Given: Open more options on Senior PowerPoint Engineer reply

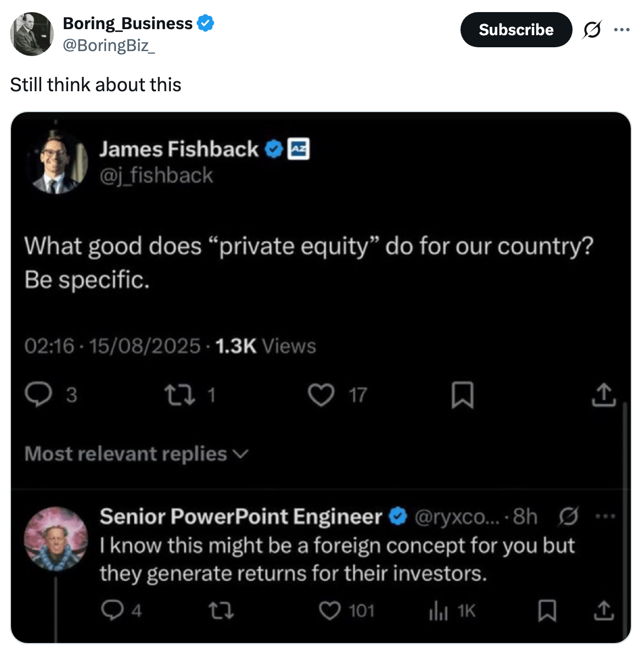Looking at the screenshot, I should click(605, 516).
